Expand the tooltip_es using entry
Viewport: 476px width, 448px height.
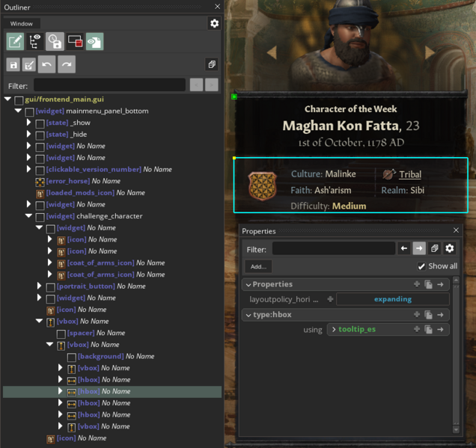(x=333, y=329)
